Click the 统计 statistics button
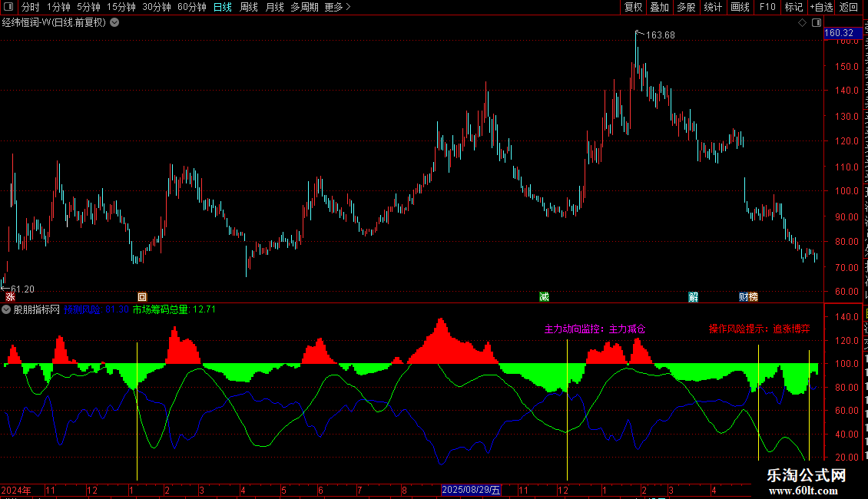The image size is (868, 499). point(712,7)
